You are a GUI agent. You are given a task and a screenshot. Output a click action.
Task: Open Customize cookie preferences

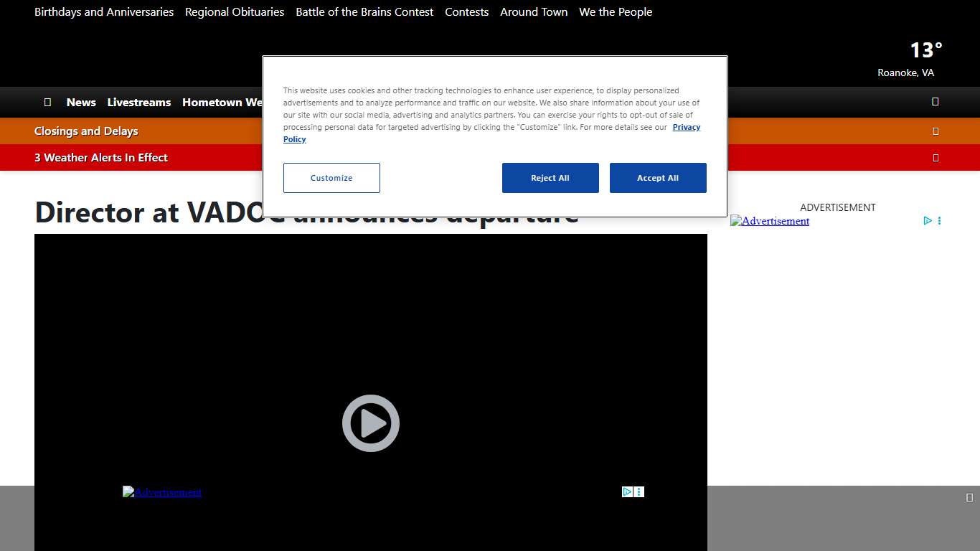pos(331,178)
